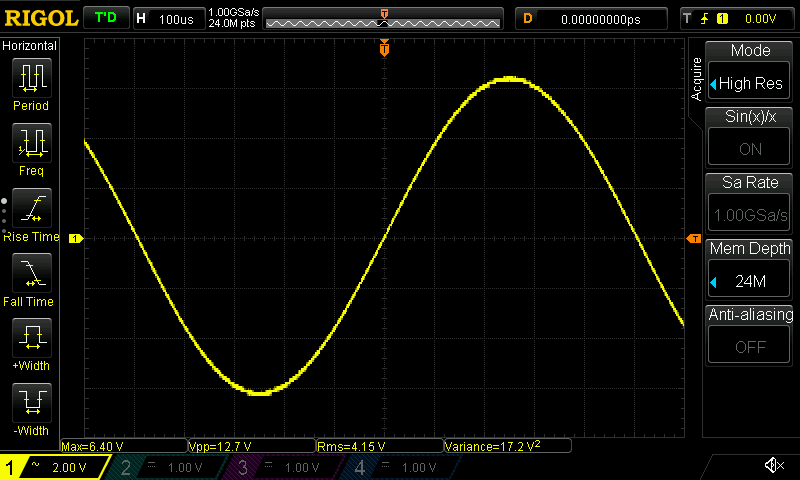
Task: Click the horizontal timebase 100us box
Action: (x=167, y=19)
